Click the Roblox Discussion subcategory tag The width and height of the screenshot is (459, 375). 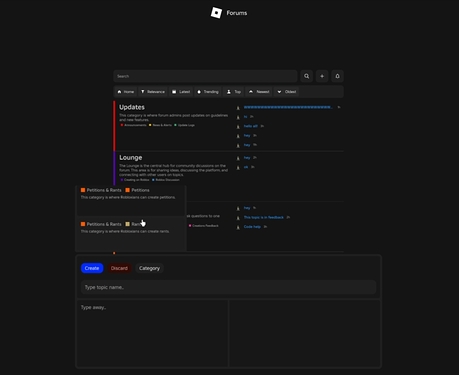167,180
